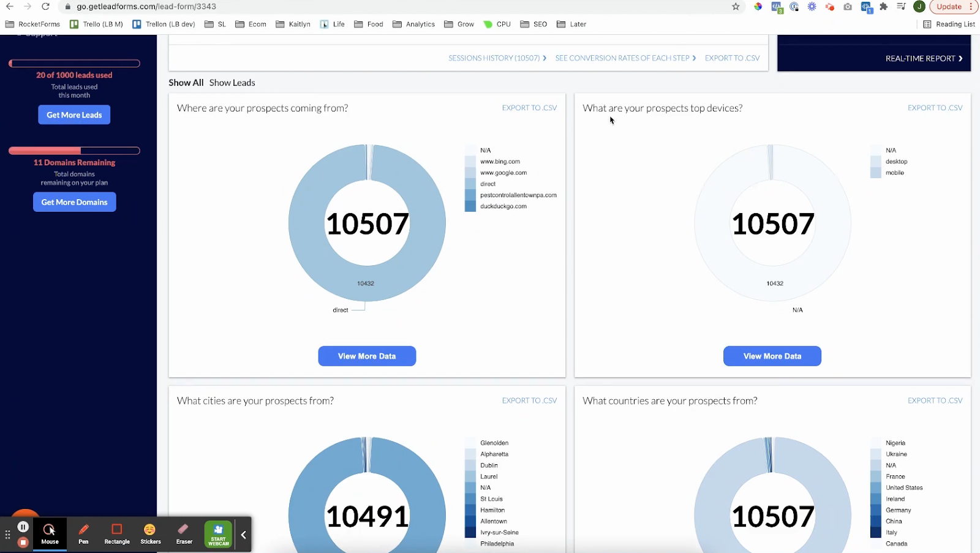Image resolution: width=980 pixels, height=553 pixels.
Task: Click the Get More Leads button
Action: pos(73,115)
